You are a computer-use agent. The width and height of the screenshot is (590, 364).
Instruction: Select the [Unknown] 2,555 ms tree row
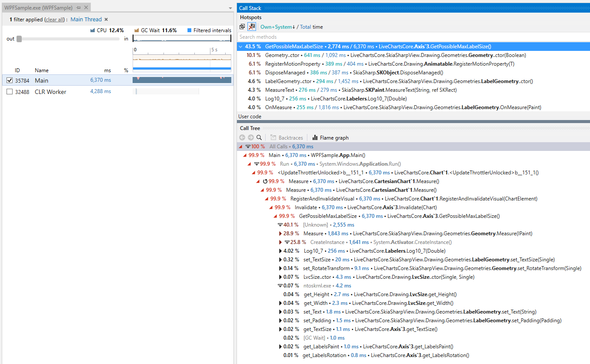pos(413,225)
